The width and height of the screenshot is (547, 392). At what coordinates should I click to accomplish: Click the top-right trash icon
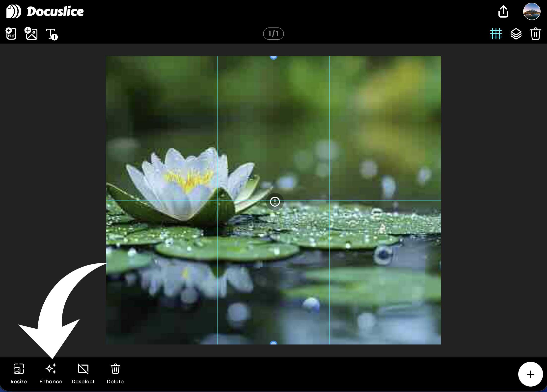(x=536, y=34)
